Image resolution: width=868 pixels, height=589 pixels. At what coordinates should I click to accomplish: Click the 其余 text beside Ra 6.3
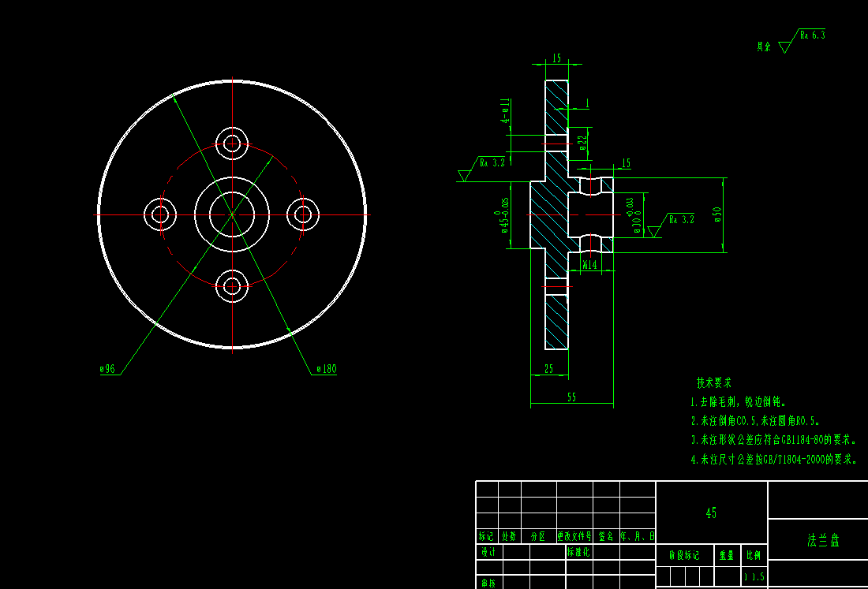(764, 47)
